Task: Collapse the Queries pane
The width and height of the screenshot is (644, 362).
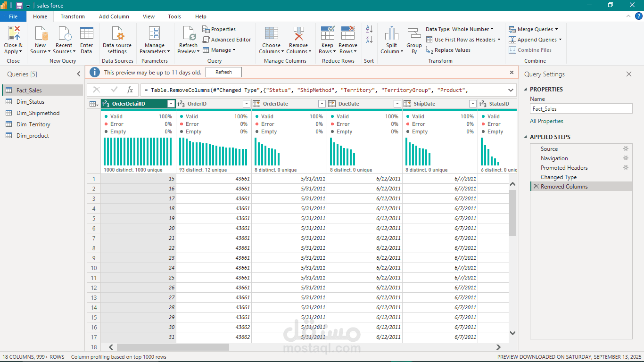Action: [x=79, y=74]
